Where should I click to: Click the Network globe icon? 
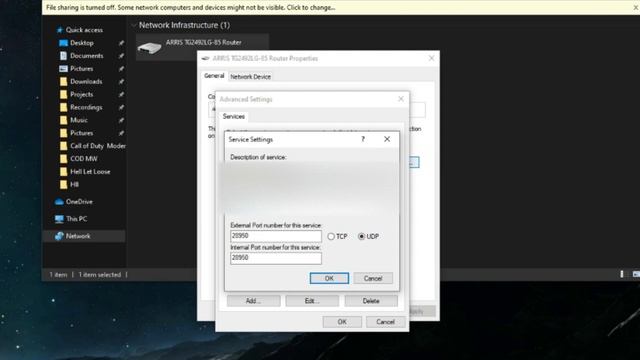59,236
